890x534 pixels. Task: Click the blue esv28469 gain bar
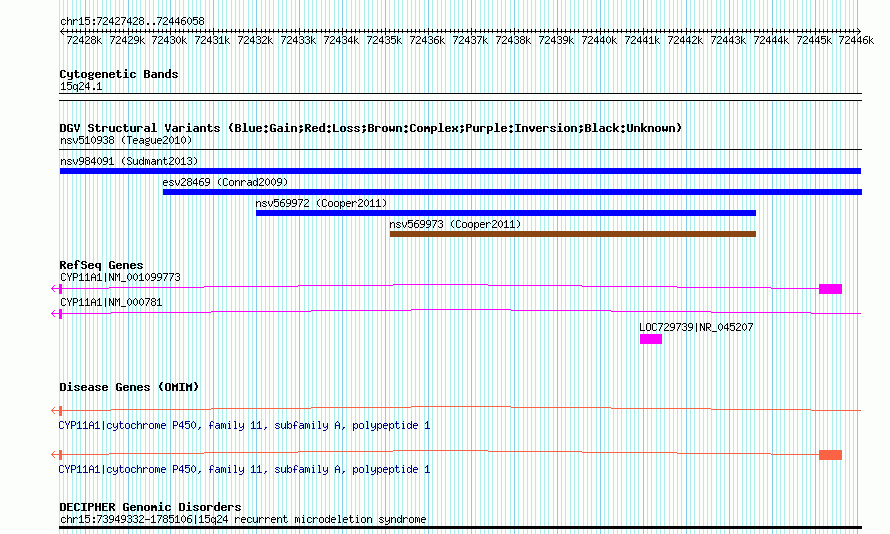point(513,192)
